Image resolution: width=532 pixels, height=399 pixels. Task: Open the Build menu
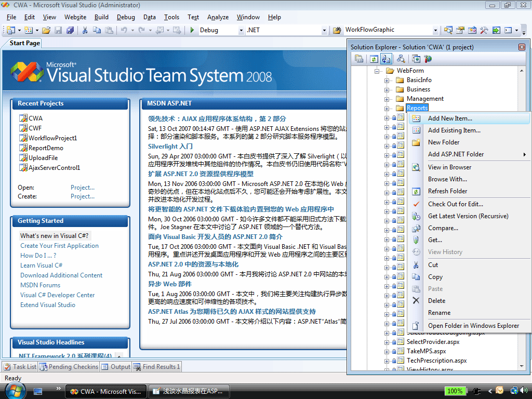(101, 17)
